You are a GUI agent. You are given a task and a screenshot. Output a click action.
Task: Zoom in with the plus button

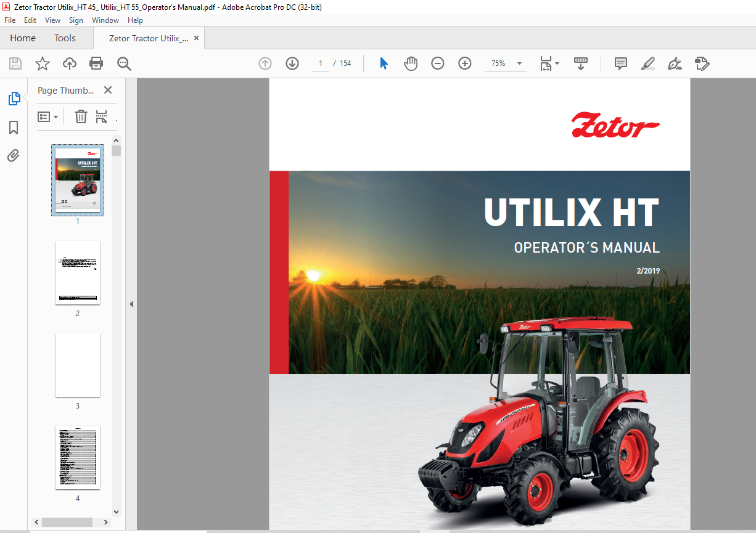click(465, 63)
